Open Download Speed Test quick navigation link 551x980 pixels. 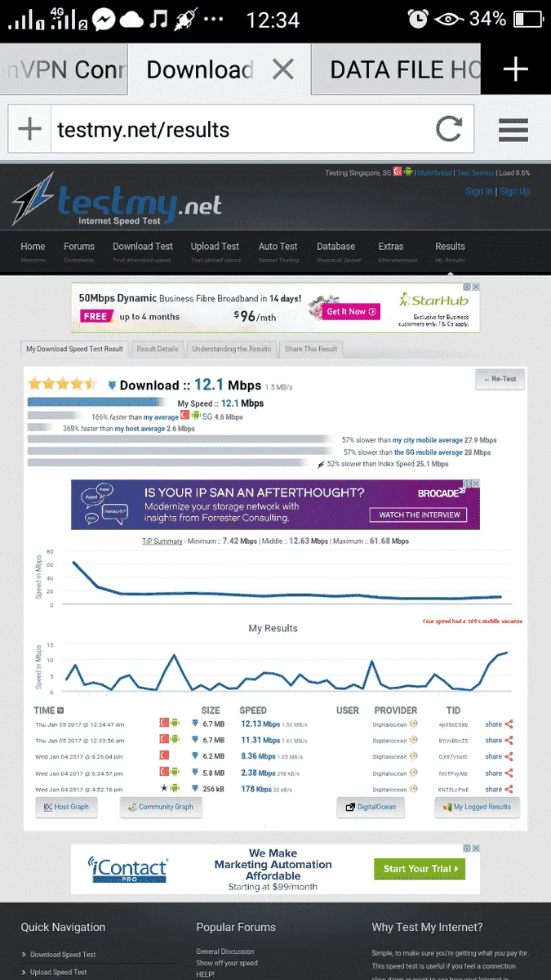pyautogui.click(x=63, y=955)
